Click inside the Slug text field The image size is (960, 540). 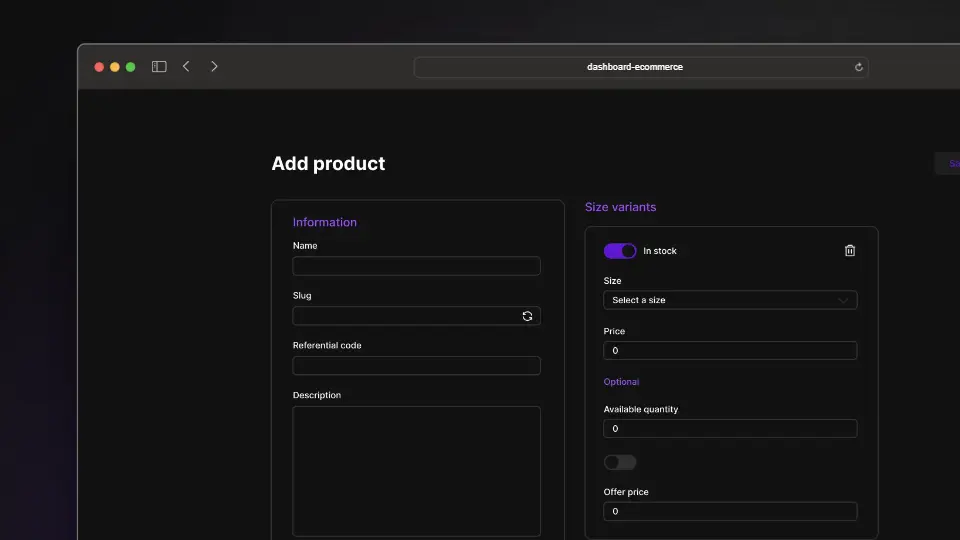point(405,316)
